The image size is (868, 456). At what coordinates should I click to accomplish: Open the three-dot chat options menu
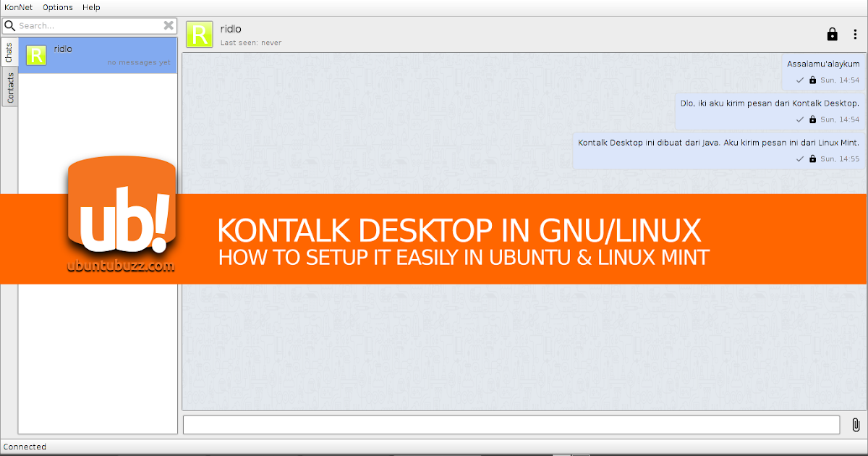pyautogui.click(x=855, y=34)
